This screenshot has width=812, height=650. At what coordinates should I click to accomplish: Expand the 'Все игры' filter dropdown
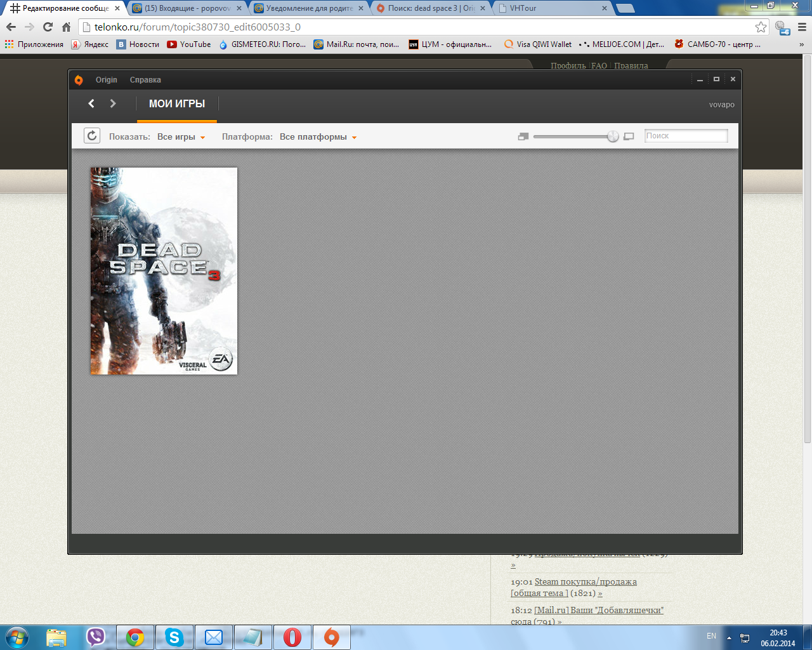181,137
